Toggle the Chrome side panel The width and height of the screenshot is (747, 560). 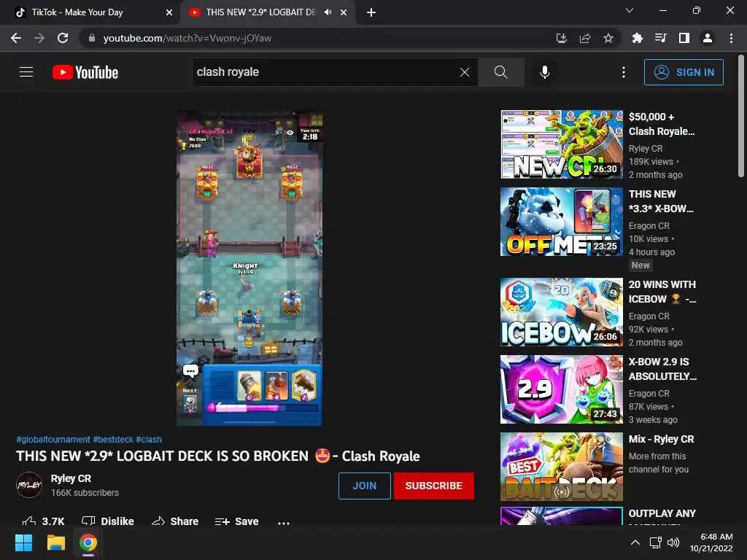click(x=684, y=38)
